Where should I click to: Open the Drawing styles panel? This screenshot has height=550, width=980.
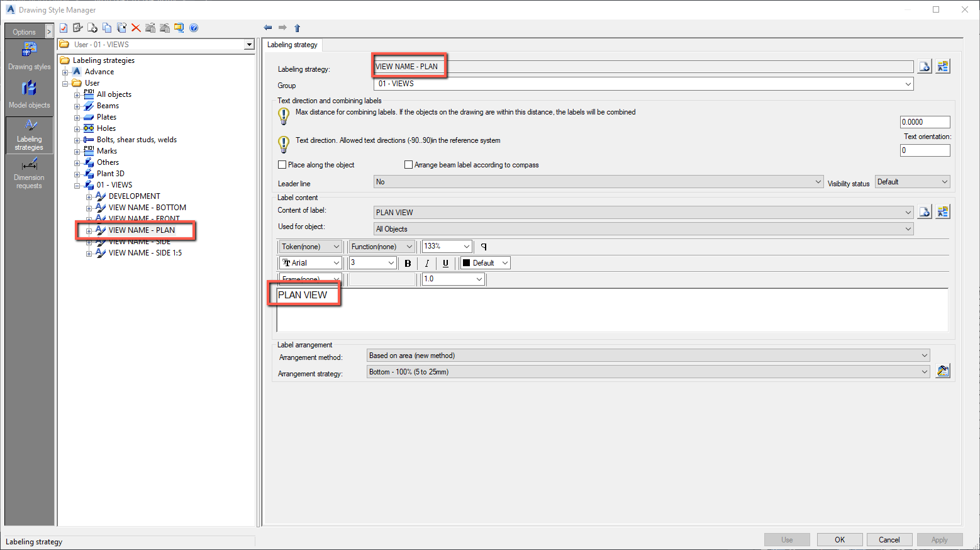tap(29, 57)
